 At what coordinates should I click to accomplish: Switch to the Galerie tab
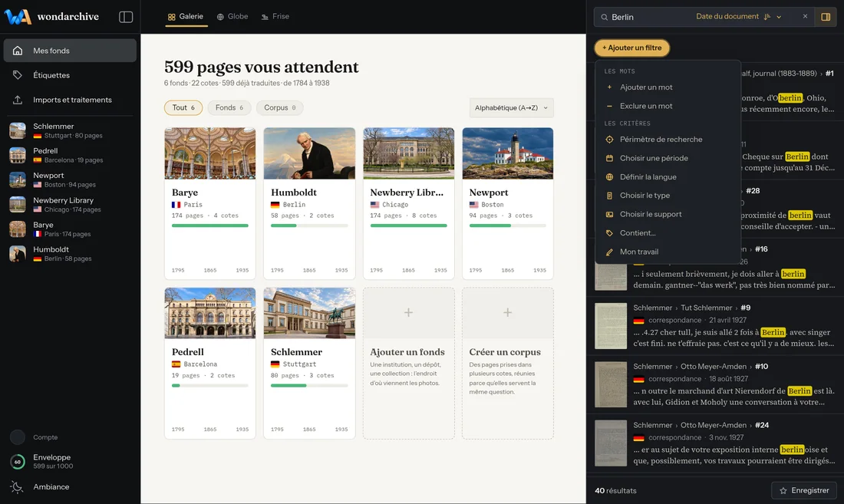tap(186, 17)
